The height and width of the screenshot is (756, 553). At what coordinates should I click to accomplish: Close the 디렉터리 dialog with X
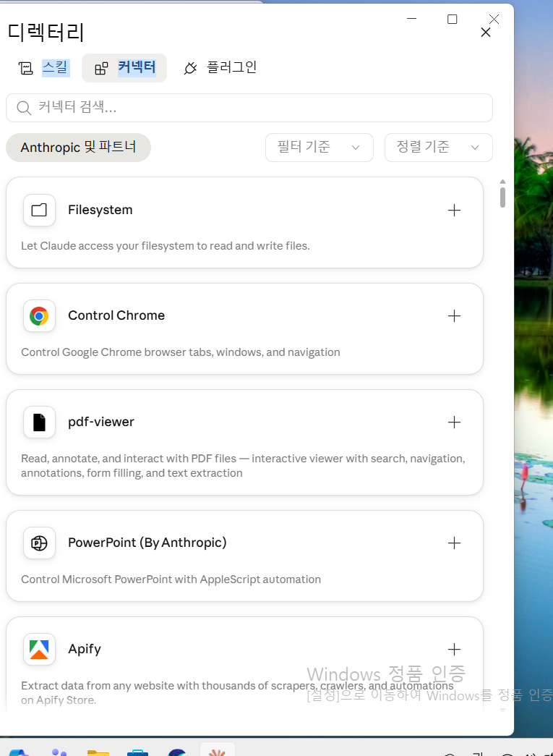[486, 33]
